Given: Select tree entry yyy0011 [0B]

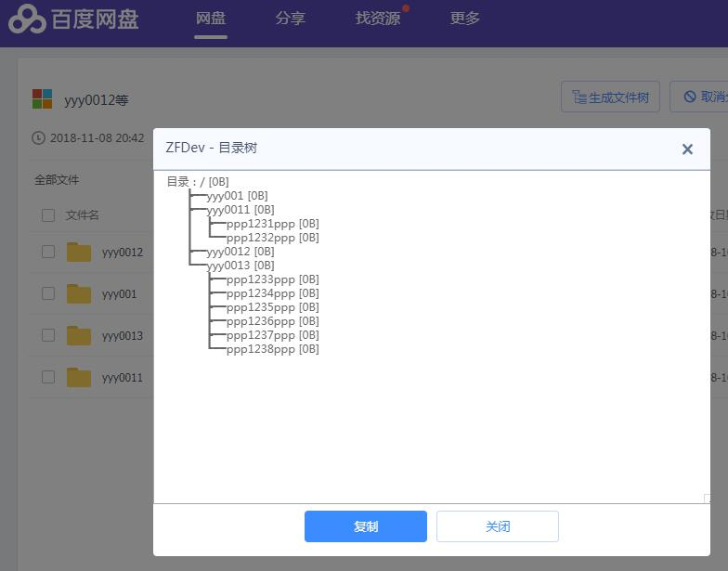Looking at the screenshot, I should coord(240,210).
